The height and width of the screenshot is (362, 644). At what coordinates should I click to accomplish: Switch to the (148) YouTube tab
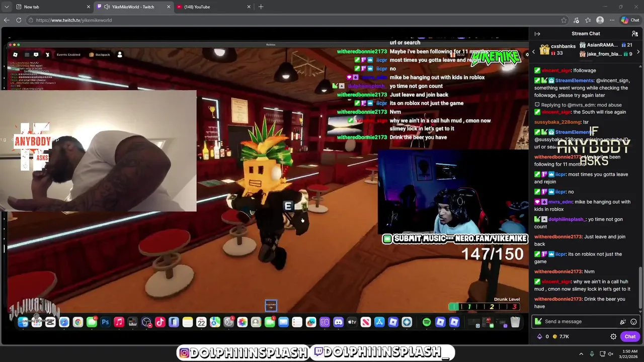213,7
